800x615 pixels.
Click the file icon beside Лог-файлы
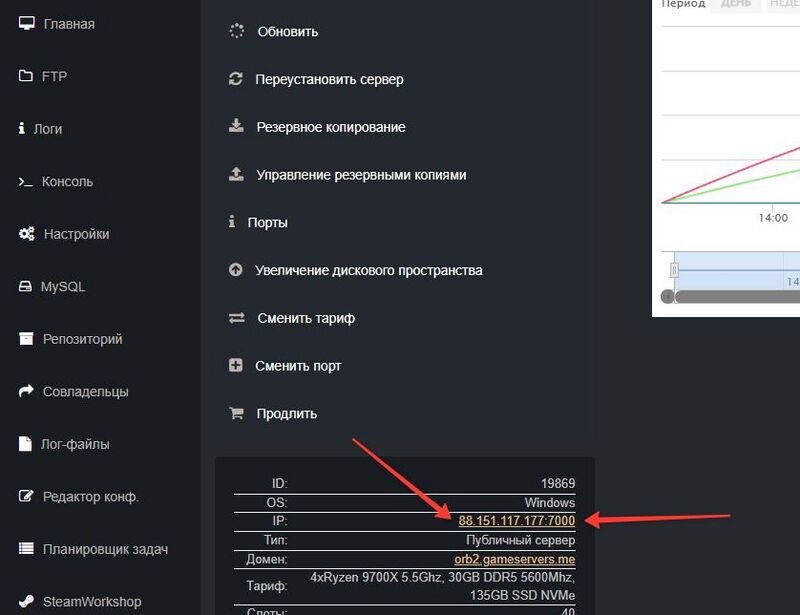point(25,444)
